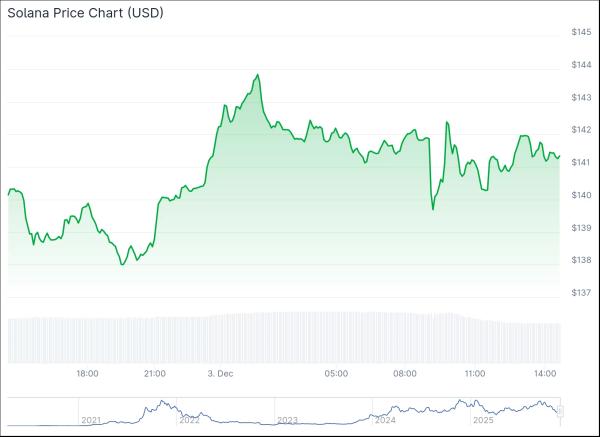This screenshot has height=437, width=600.
Task: Pick the 2024 marker in the overview chart
Action: coord(385,420)
